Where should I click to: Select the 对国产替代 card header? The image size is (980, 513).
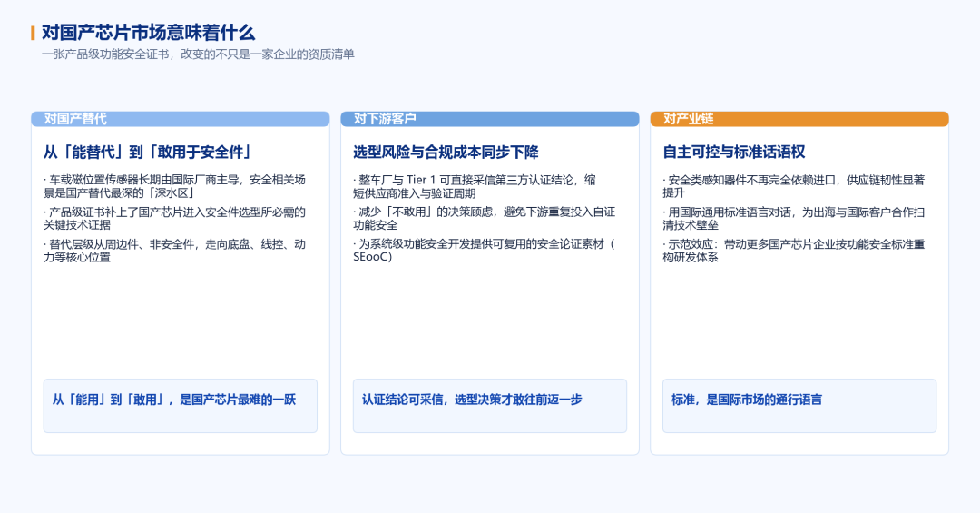tap(180, 119)
